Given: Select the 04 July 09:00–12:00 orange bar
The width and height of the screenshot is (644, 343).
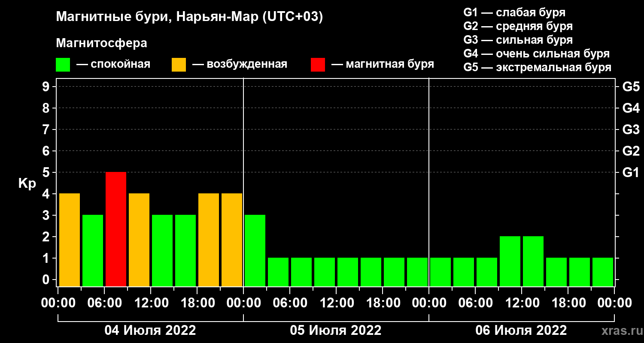Looking at the screenshot, I should tap(139, 240).
